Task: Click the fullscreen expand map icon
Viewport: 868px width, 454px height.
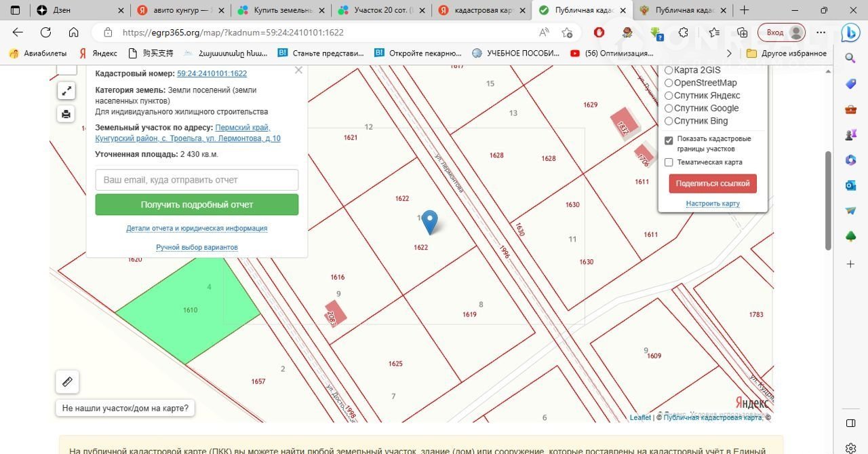Action: tap(66, 90)
